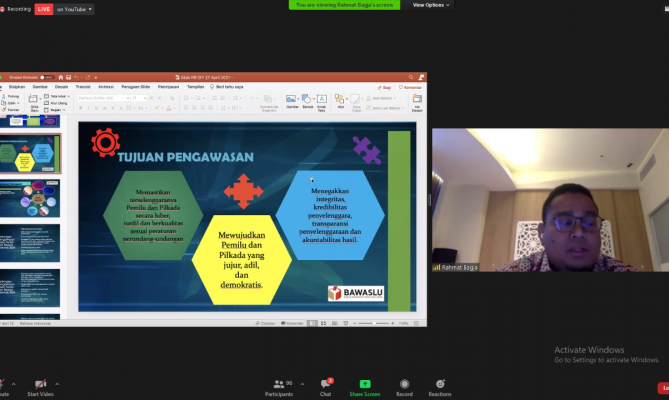Click the Bentuk shapes icon in ribbon
The width and height of the screenshot is (669, 400).
pos(306,100)
